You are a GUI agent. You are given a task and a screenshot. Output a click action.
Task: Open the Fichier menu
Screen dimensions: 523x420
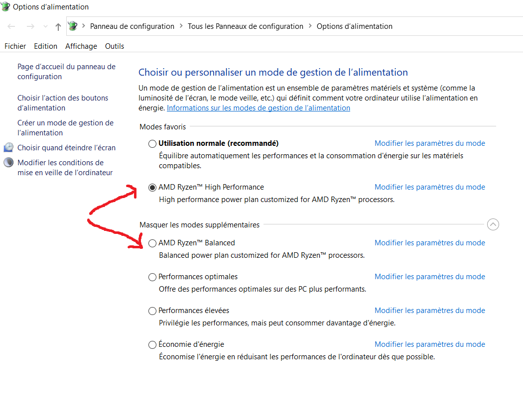pos(15,46)
